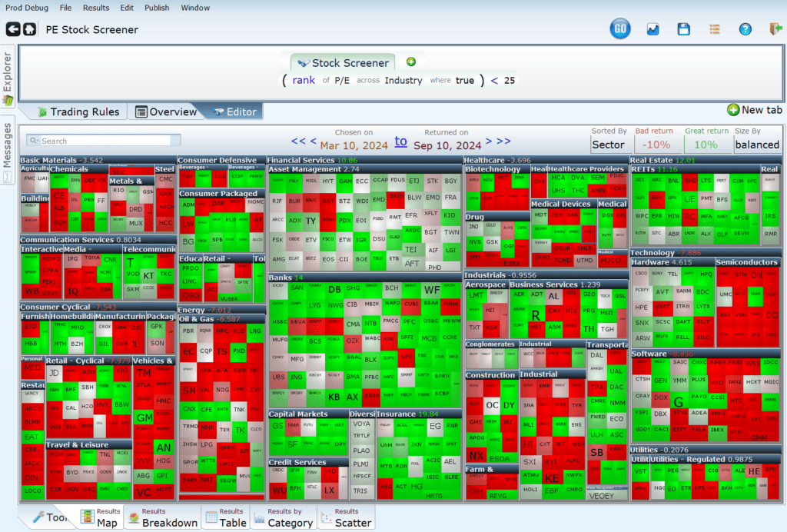Select the DB tile in Banks
The height and width of the screenshot is (532, 787).
click(x=334, y=290)
